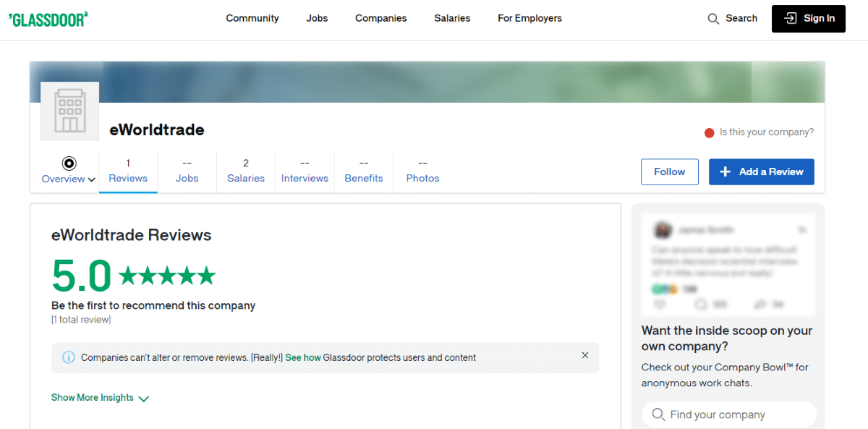The height and width of the screenshot is (429, 868).
Task: Click the Add a Review button
Action: (762, 172)
